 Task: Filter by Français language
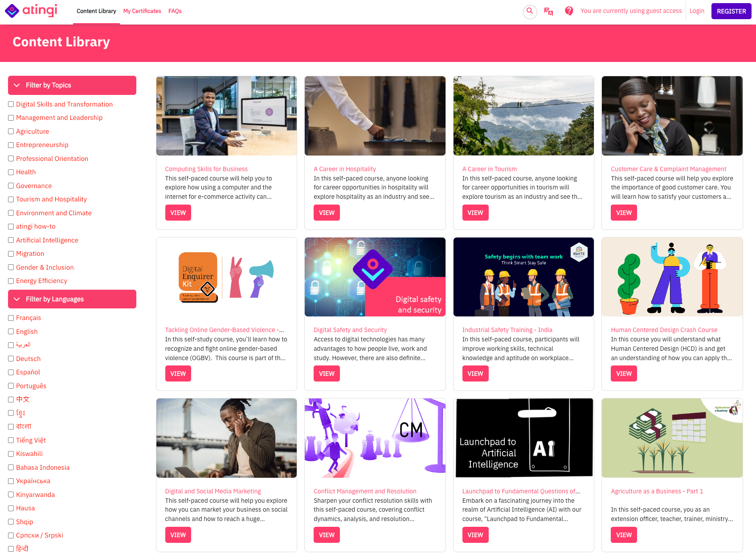coord(11,318)
